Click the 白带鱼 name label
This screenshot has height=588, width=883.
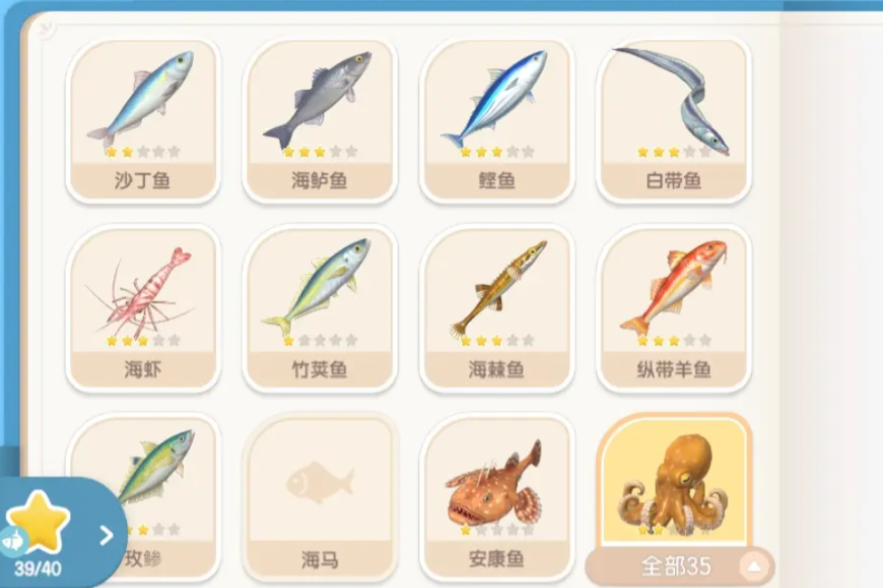point(673,181)
